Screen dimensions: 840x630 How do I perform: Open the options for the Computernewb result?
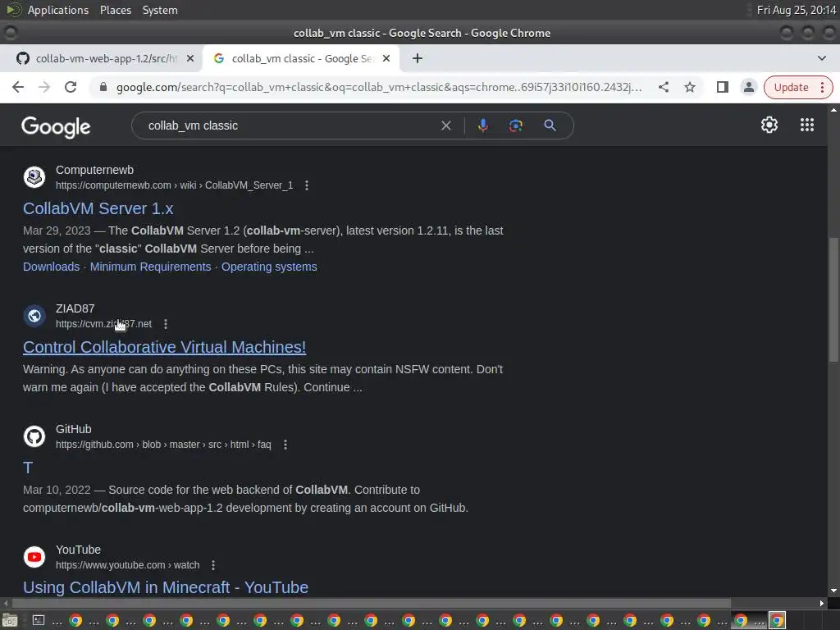[307, 185]
